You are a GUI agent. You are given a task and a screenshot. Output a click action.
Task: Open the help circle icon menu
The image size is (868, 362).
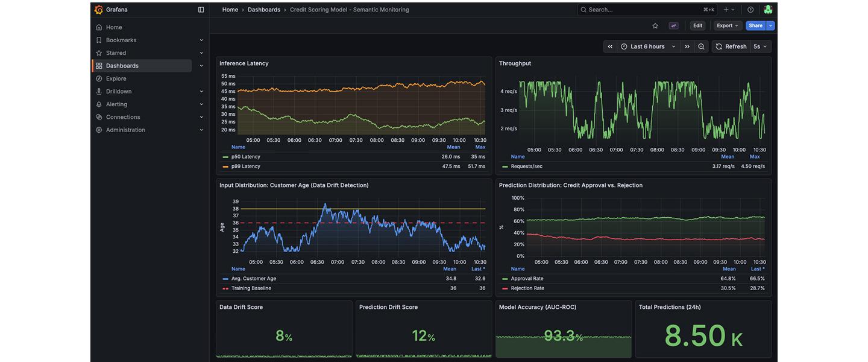pyautogui.click(x=750, y=10)
